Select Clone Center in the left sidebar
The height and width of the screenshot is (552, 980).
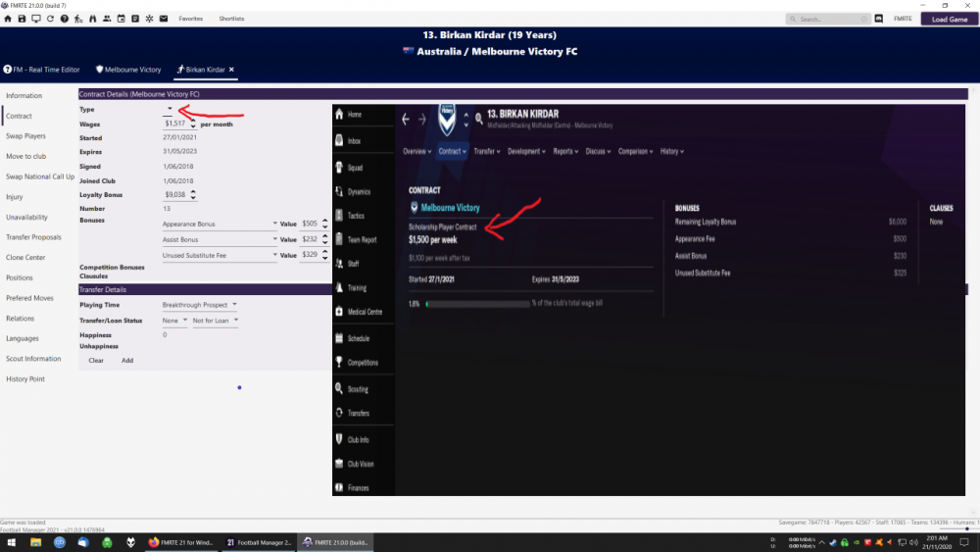coord(25,258)
